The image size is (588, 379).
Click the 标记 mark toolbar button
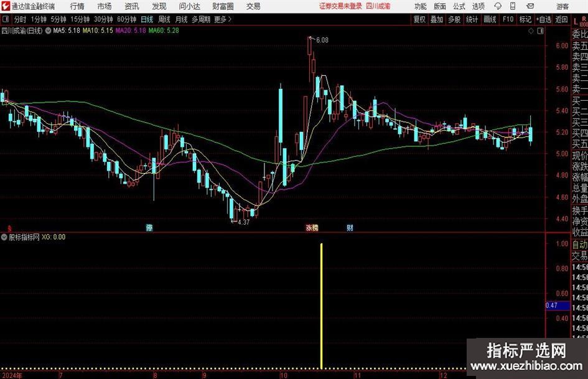525,19
